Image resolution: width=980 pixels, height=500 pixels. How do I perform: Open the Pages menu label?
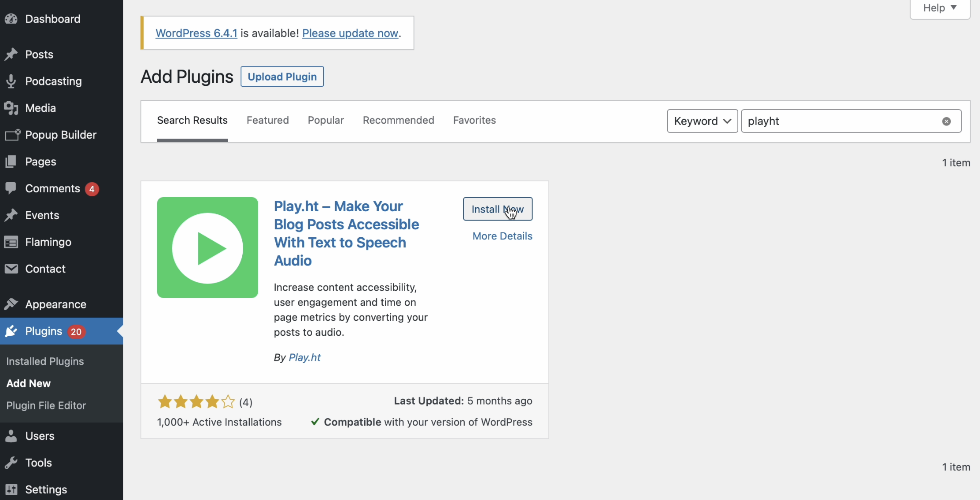pos(41,162)
